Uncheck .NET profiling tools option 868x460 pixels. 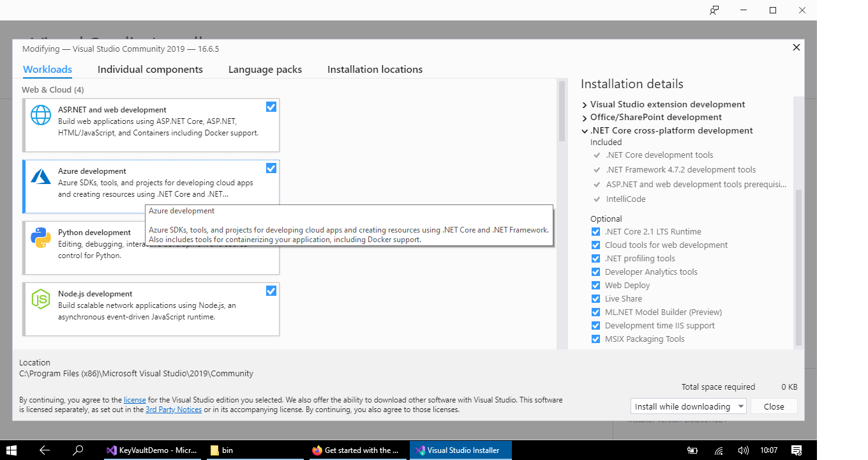coord(595,258)
